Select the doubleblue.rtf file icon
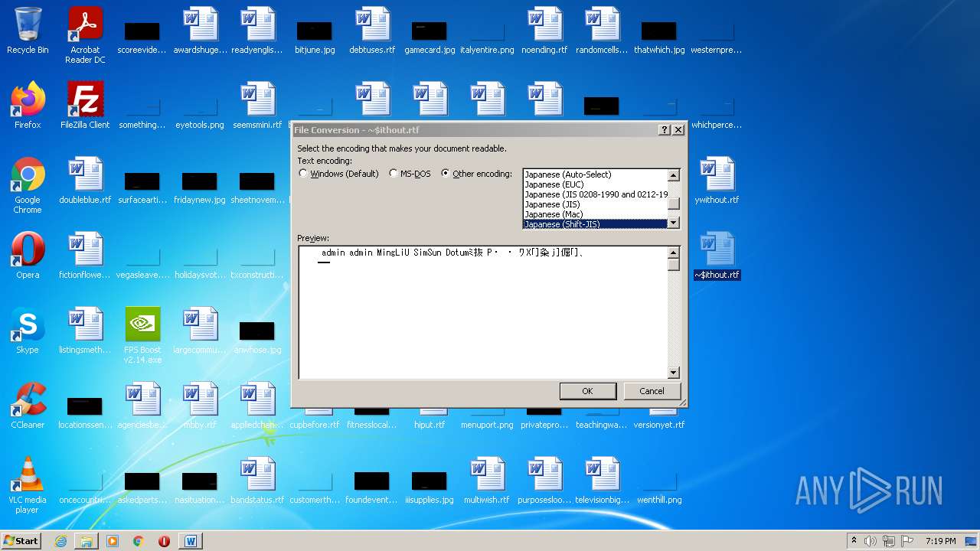980x551 pixels. (85, 181)
